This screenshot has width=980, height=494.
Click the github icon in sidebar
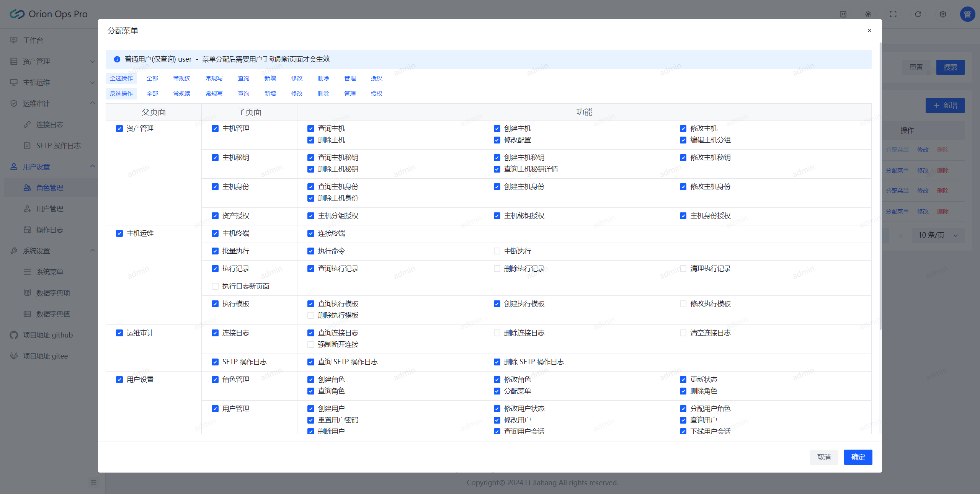tap(14, 335)
